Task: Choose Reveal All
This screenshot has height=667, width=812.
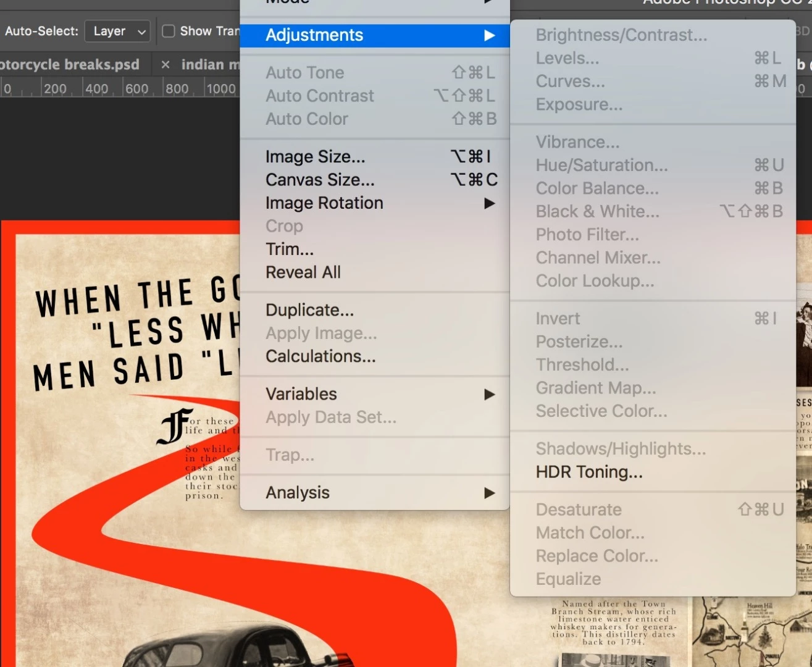Action: click(x=375, y=272)
